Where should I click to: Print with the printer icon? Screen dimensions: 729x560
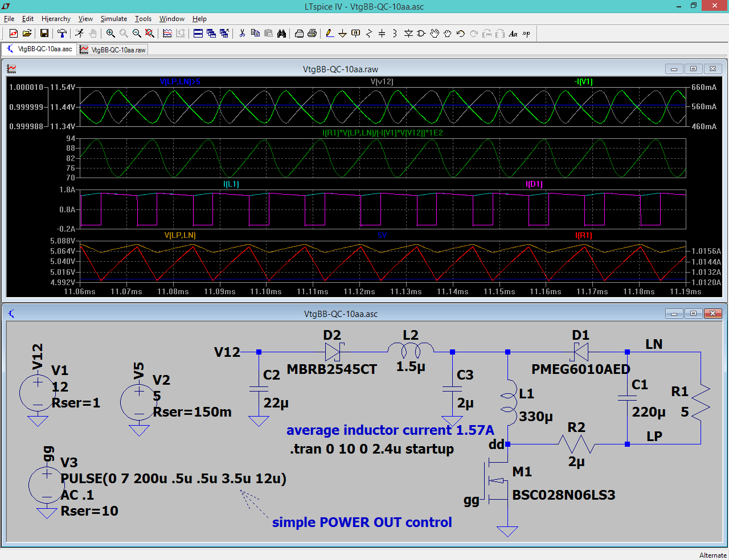pyautogui.click(x=312, y=34)
